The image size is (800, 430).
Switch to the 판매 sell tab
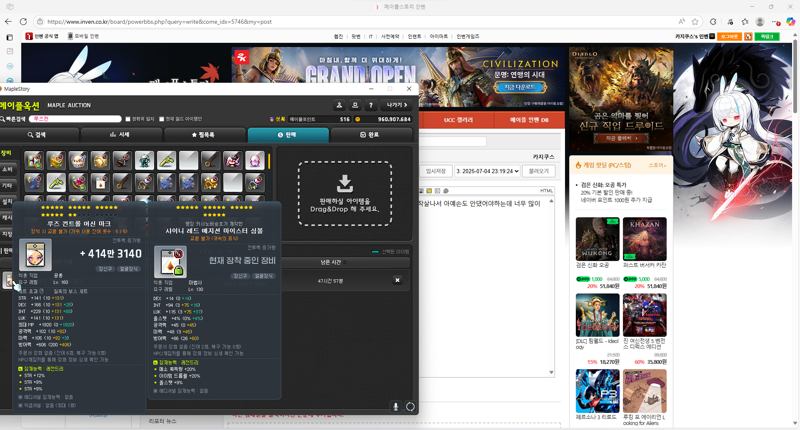tap(288, 135)
